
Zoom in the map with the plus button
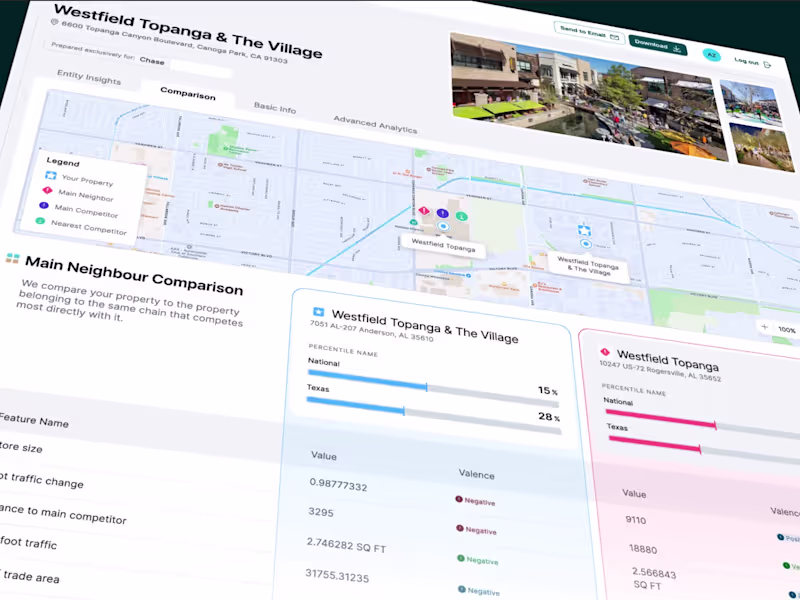764,327
